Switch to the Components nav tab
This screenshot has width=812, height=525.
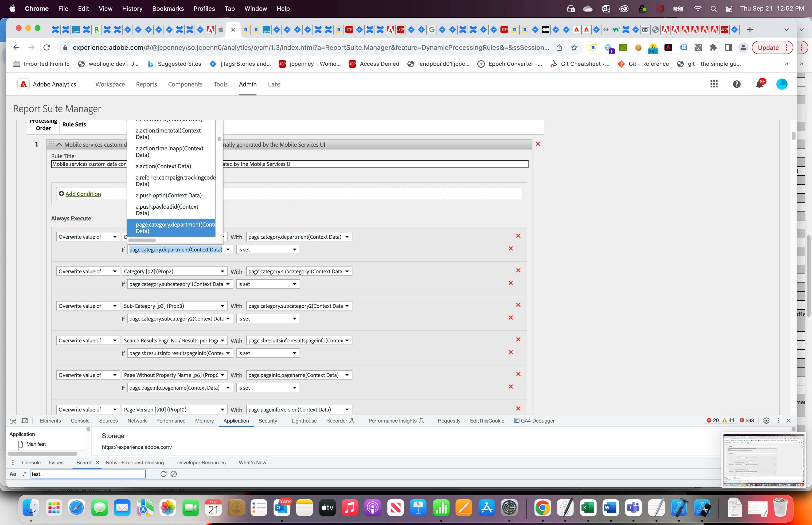pyautogui.click(x=185, y=84)
